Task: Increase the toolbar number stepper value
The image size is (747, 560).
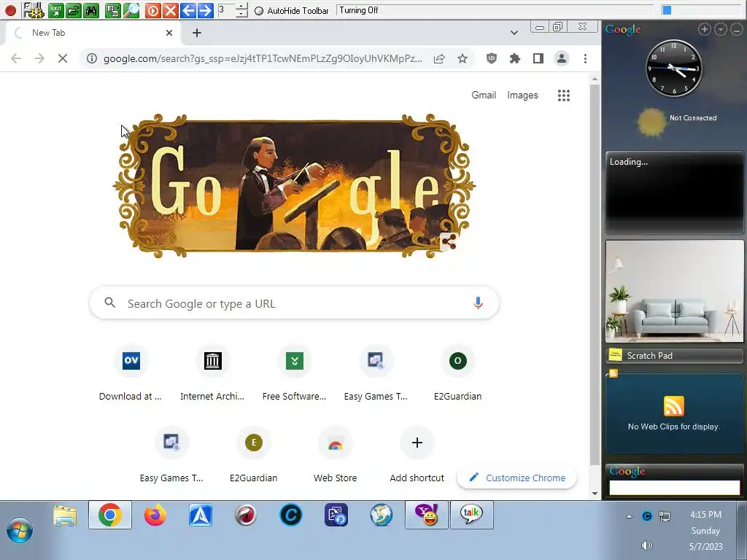Action: click(241, 6)
